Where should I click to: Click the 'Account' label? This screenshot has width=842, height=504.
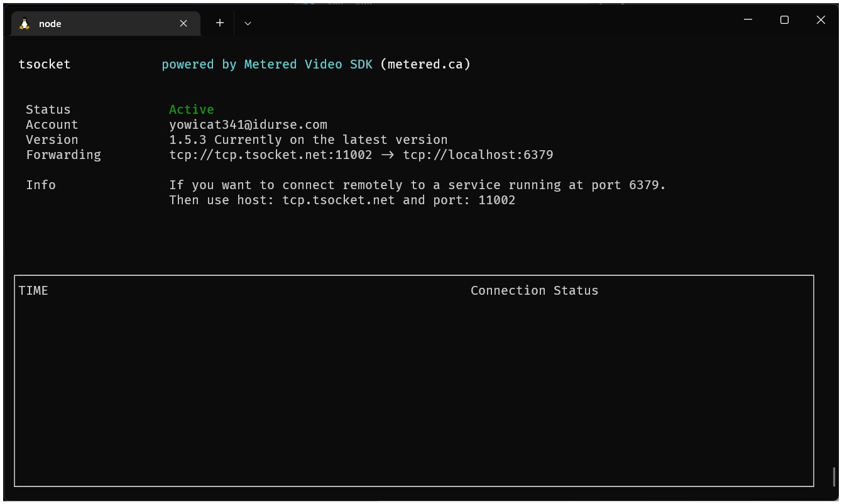(52, 124)
